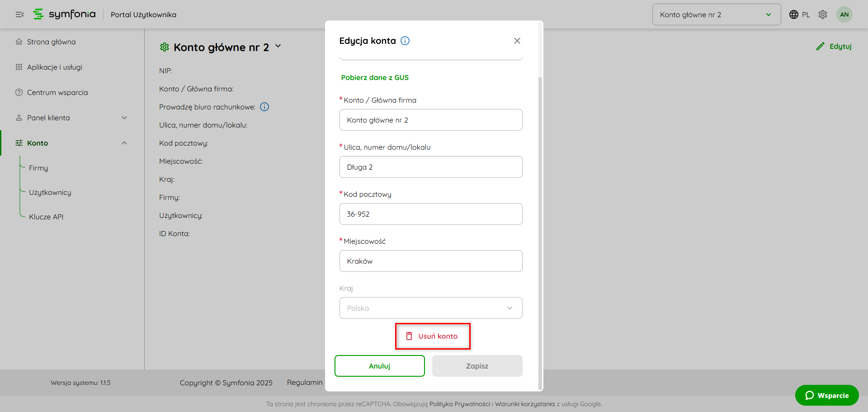Collapse the sidebar with the hamburger icon
868x412 pixels.
(19, 14)
